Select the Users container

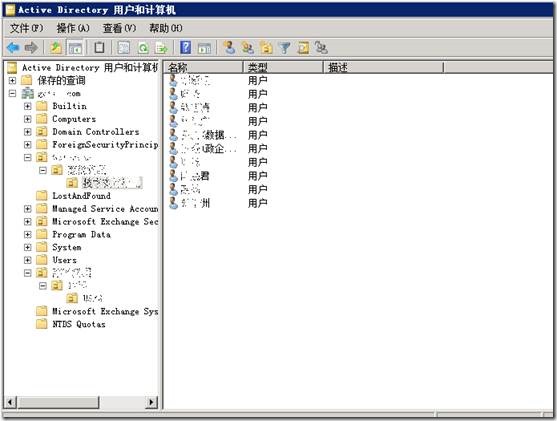pos(64,260)
